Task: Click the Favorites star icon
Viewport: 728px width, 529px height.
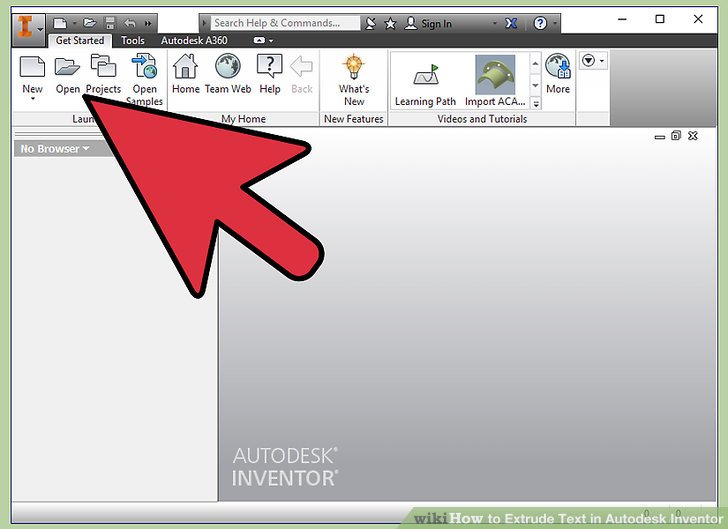Action: point(390,23)
